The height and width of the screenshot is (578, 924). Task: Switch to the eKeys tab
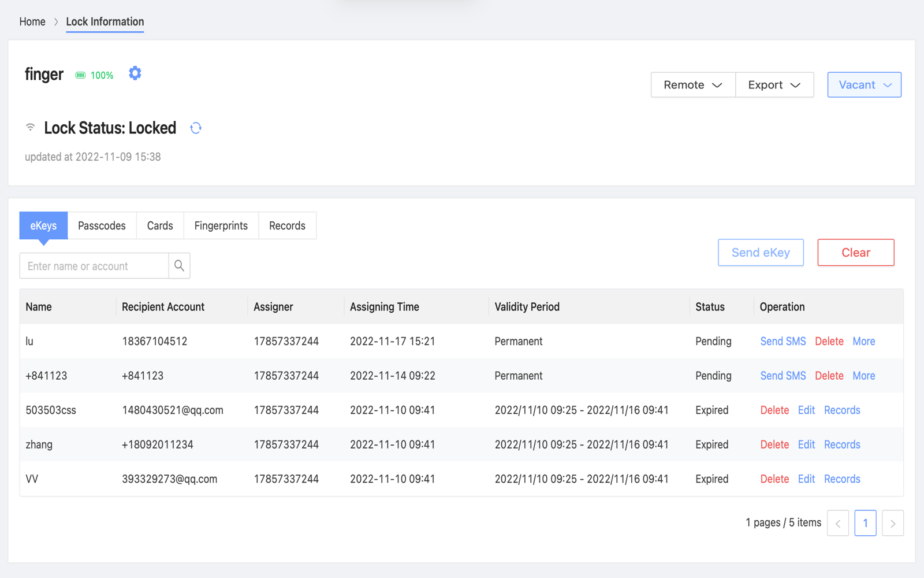[43, 225]
